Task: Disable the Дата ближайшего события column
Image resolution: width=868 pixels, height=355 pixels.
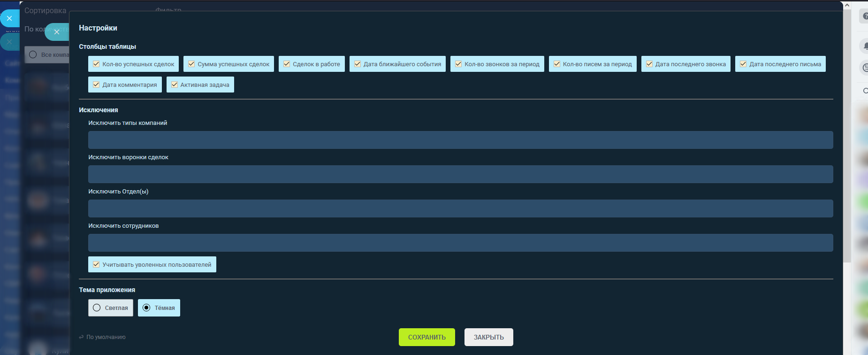Action: [358, 64]
